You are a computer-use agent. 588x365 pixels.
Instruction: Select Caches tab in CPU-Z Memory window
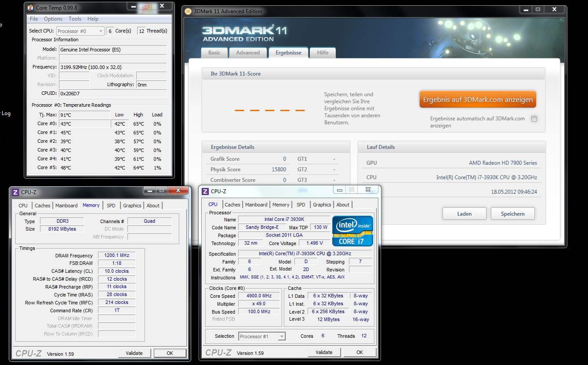(x=43, y=206)
